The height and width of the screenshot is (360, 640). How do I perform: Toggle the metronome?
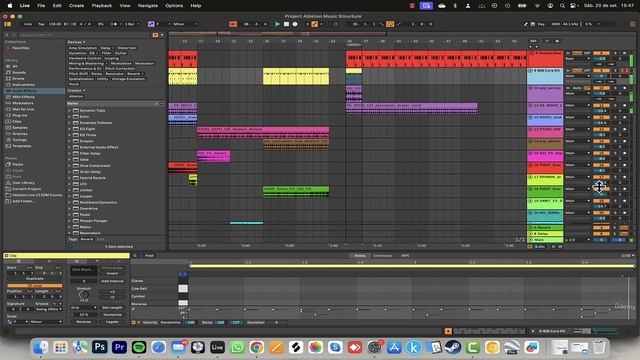tap(114, 24)
